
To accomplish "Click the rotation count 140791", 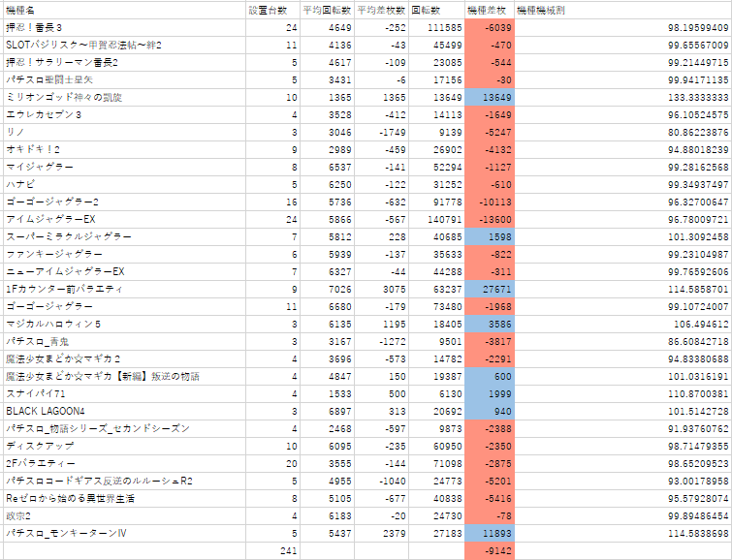I will pos(436,219).
